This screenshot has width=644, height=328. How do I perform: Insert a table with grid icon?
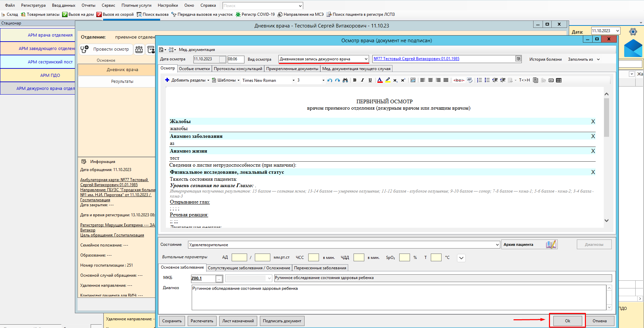[559, 80]
